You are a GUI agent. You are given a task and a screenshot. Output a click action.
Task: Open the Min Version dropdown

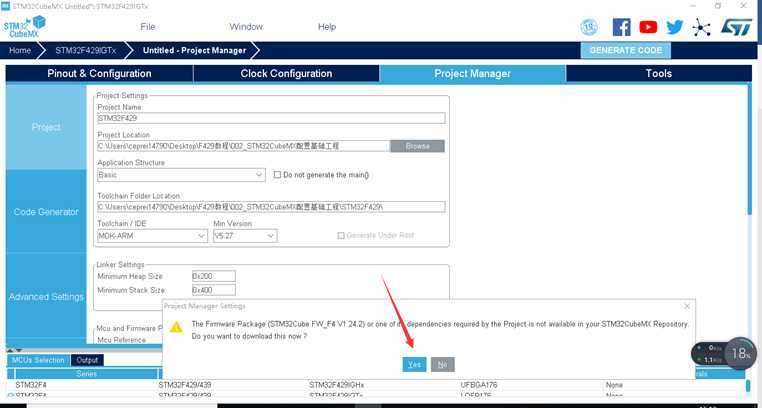[x=245, y=236]
